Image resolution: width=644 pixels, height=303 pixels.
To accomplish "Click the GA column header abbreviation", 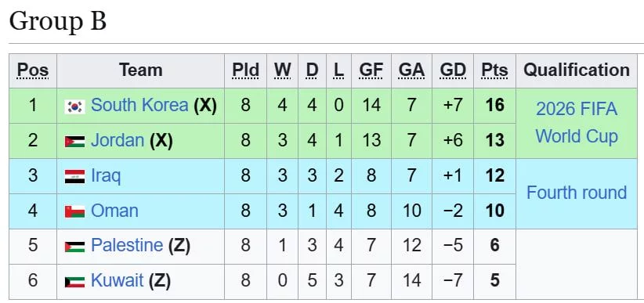I will [411, 70].
